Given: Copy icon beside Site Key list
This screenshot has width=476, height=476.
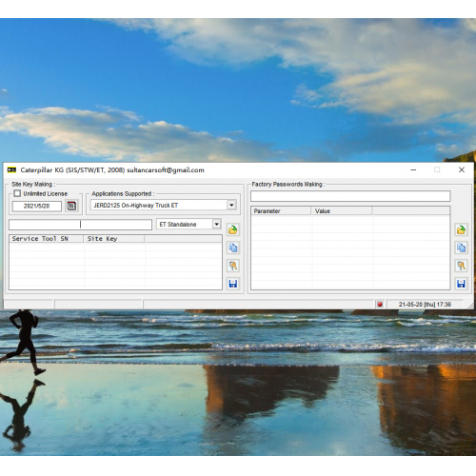Looking at the screenshot, I should tap(233, 248).
